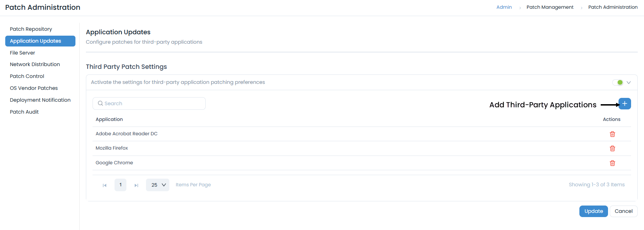The width and height of the screenshot is (644, 230).
Task: Select page 1 in the pagination control
Action: (120, 185)
